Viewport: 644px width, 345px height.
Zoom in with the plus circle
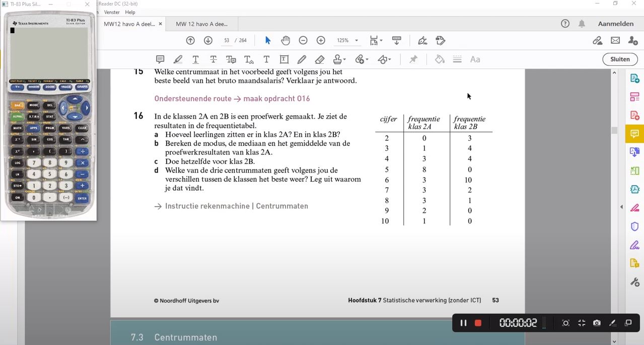tap(321, 40)
